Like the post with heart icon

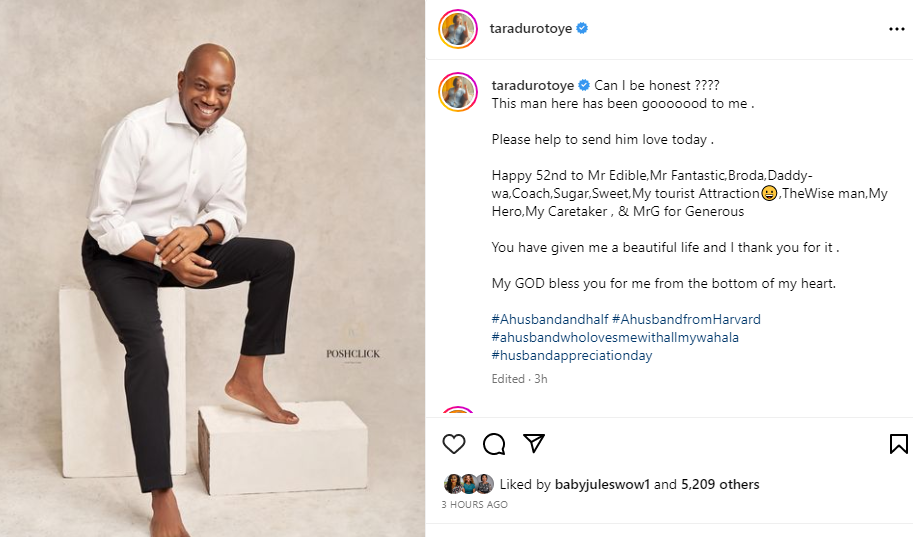(454, 444)
